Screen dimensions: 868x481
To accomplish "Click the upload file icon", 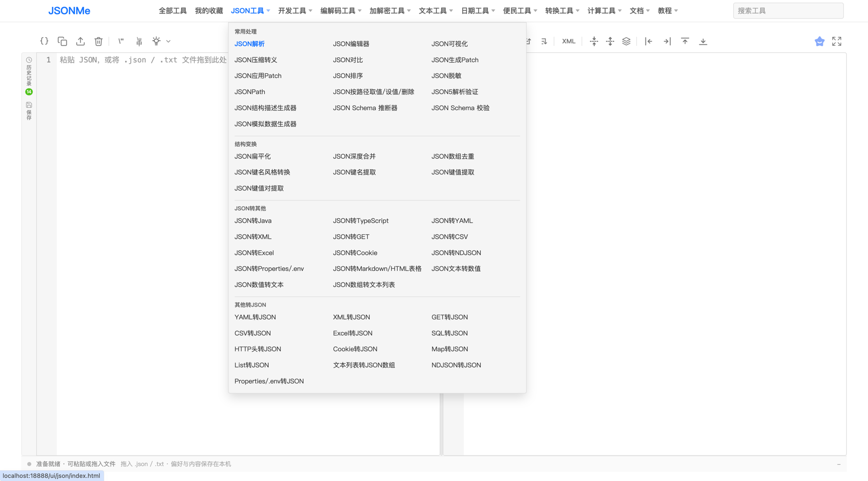I will pyautogui.click(x=80, y=41).
